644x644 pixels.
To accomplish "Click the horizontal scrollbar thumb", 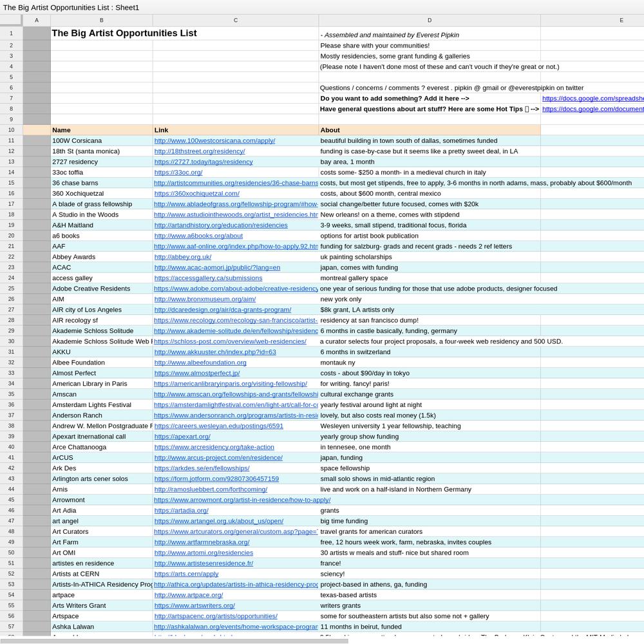I will click(x=174, y=641).
